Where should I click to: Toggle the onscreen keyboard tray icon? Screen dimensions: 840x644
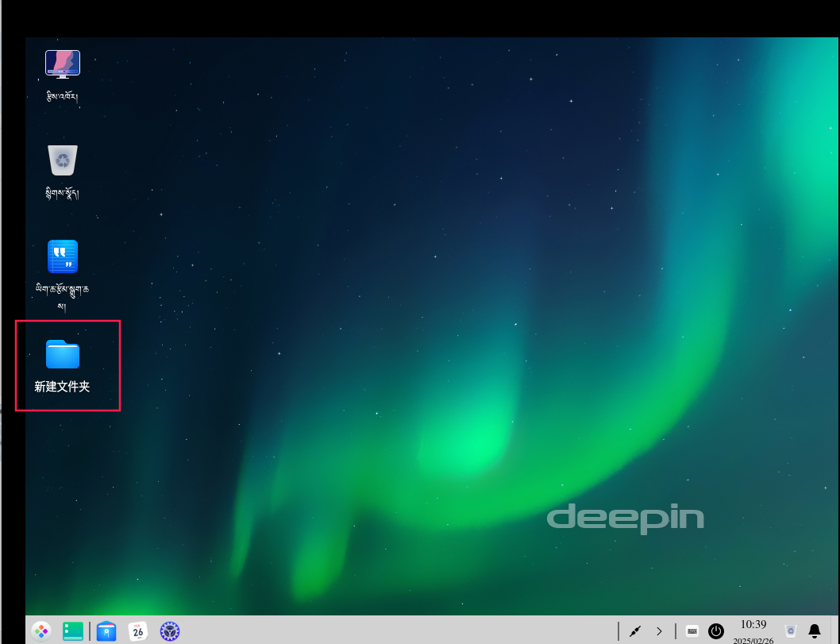pyautogui.click(x=692, y=631)
